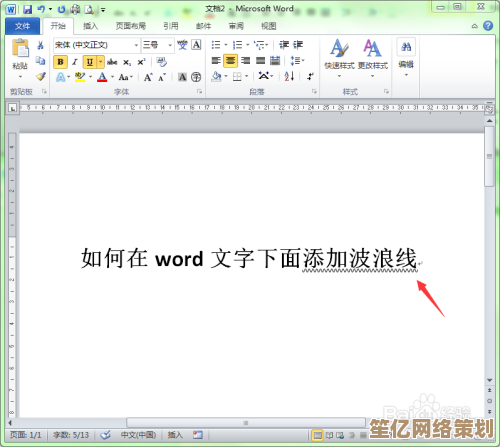The width and height of the screenshot is (500, 447).
Task: Open the Paragraph dialog launcher
Action: 314,91
